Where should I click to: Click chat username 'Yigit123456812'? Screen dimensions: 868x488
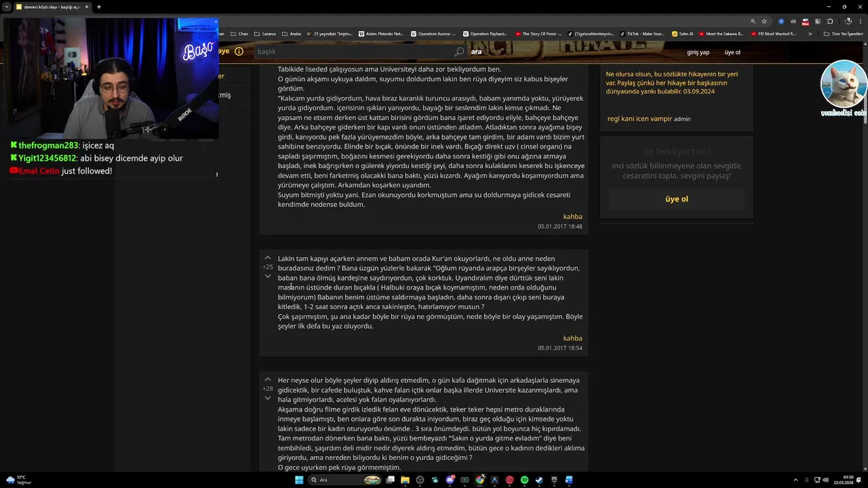coord(47,159)
